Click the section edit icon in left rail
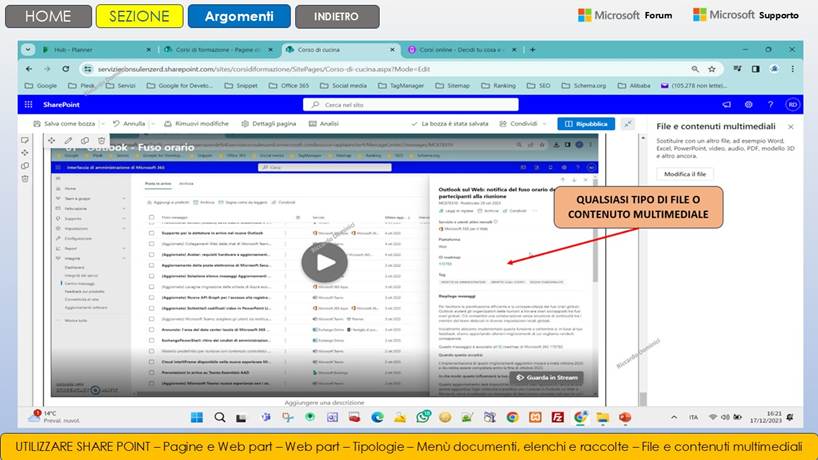This screenshot has height=460, width=818. point(25,140)
